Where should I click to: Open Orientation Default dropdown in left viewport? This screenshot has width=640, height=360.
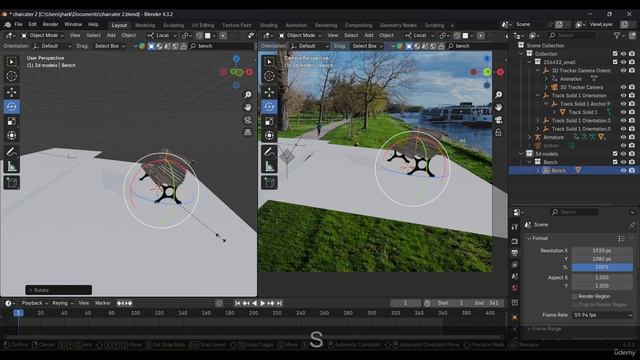click(52, 46)
